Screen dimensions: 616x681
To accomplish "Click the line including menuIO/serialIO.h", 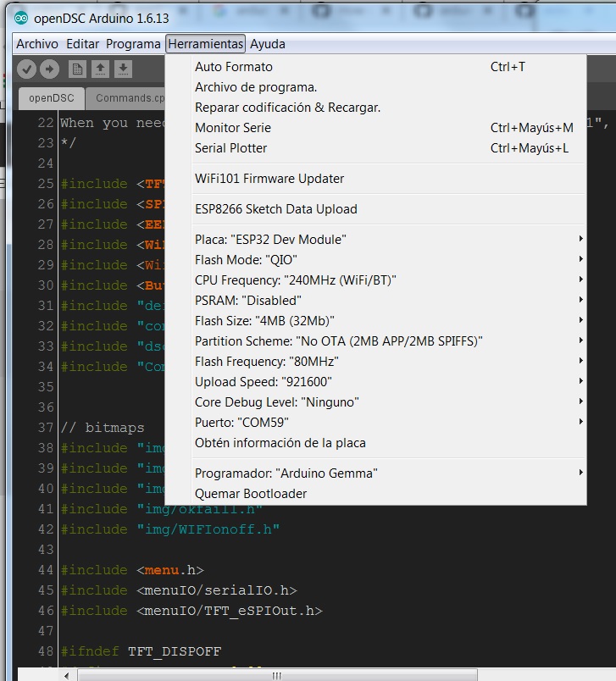I will [179, 590].
